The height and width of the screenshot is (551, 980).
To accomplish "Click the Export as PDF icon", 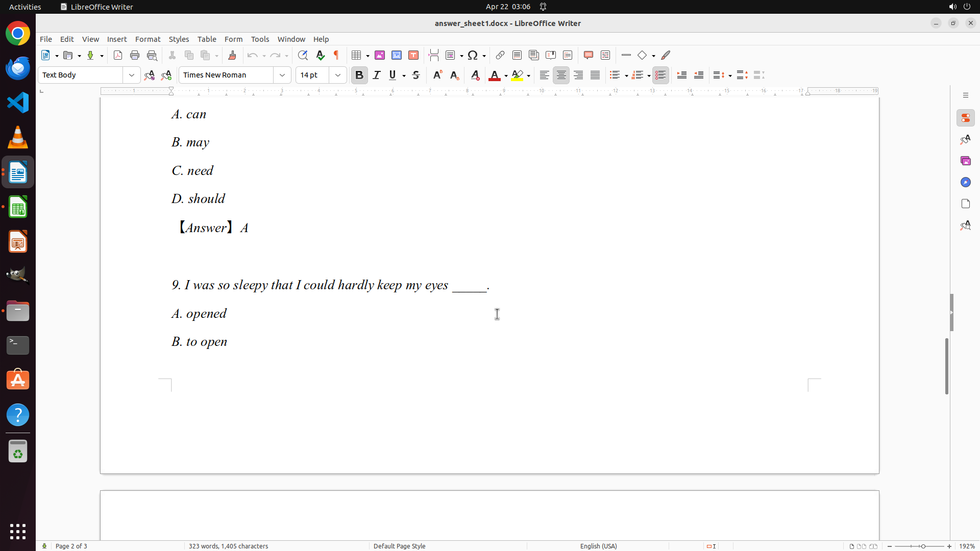I will 118,55.
